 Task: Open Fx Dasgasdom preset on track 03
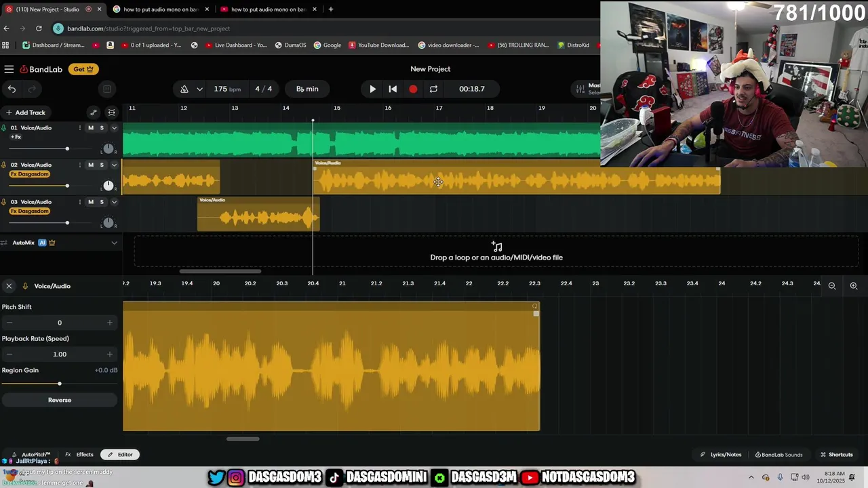click(30, 211)
